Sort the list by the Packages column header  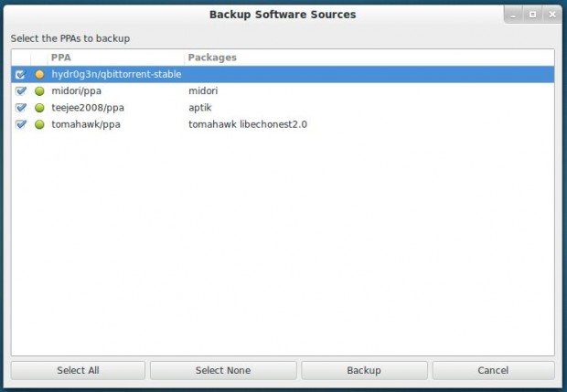tap(369, 58)
